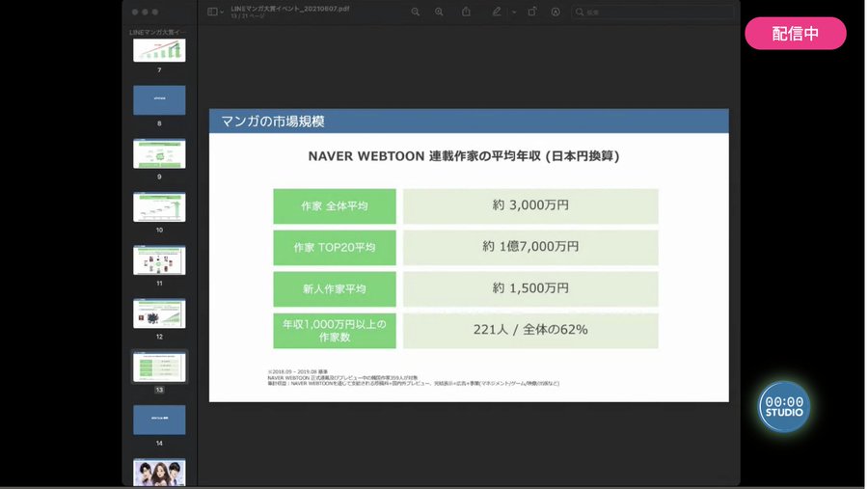
Task: Select the page 14 blue thumbnail
Action: (159, 420)
